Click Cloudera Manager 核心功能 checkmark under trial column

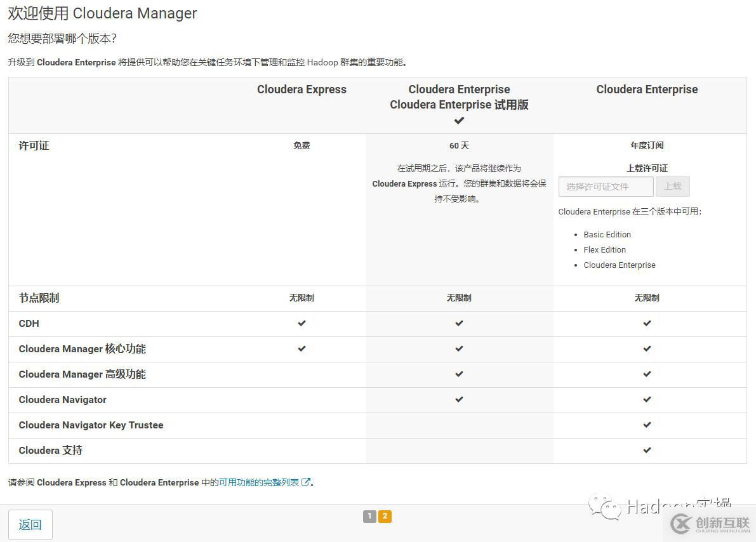coord(459,348)
